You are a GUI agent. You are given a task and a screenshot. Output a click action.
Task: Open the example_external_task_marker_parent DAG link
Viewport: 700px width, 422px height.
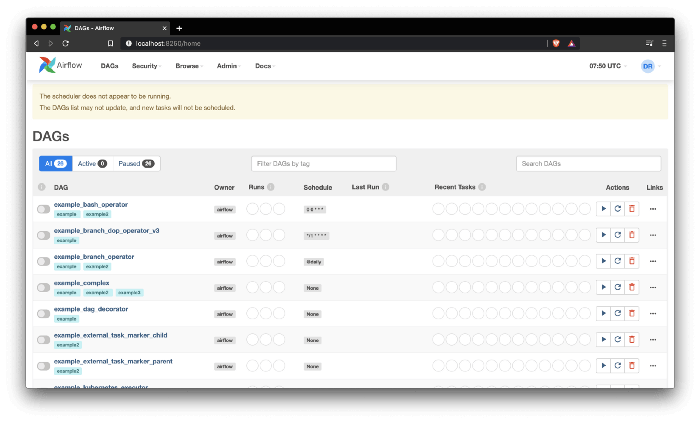[113, 361]
